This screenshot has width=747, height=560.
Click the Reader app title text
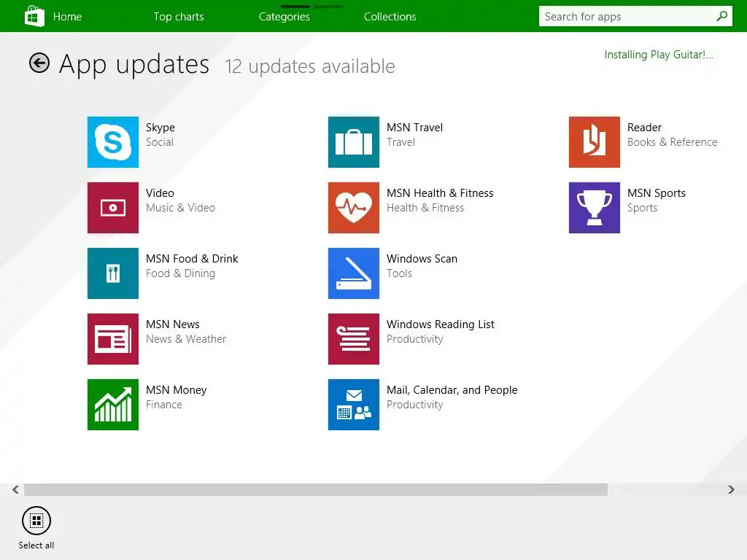(x=644, y=128)
